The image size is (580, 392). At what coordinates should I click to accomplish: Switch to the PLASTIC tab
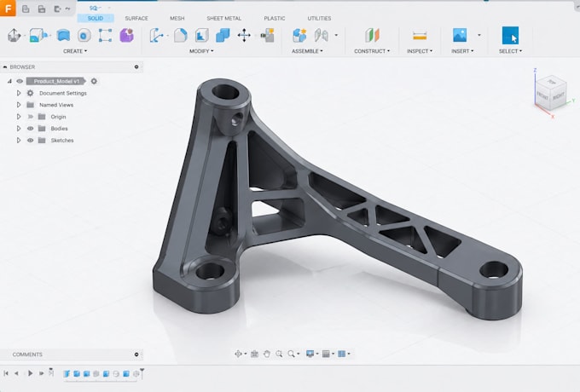click(275, 18)
